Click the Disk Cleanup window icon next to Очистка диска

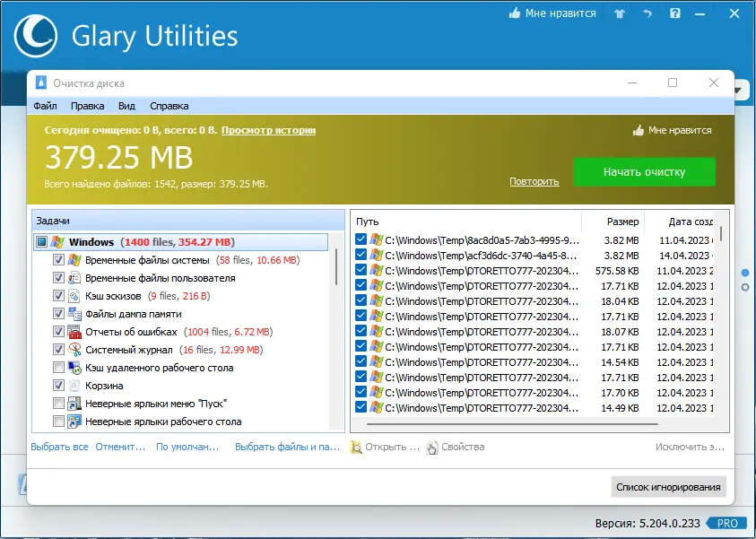point(41,83)
